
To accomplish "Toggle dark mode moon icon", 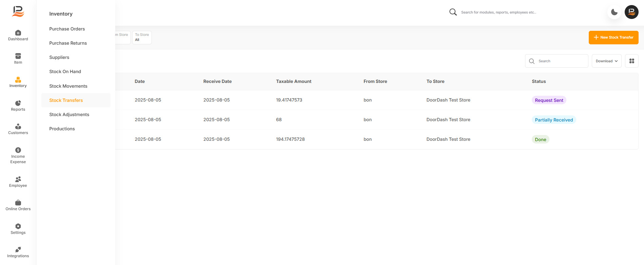I will 614,12.
